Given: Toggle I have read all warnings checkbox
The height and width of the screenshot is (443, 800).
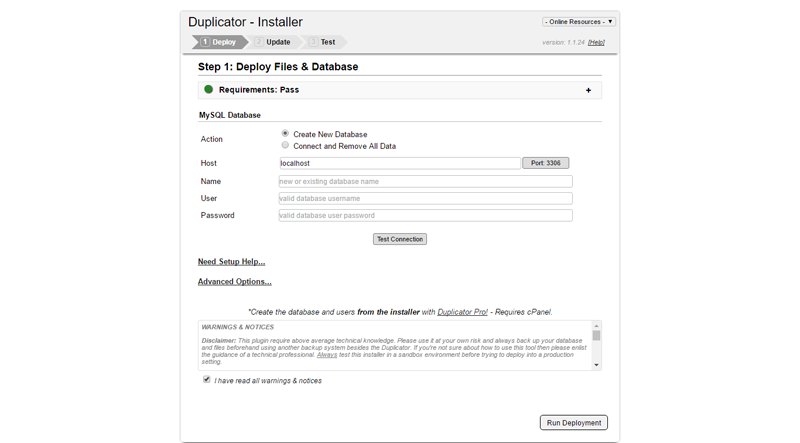Looking at the screenshot, I should 207,379.
